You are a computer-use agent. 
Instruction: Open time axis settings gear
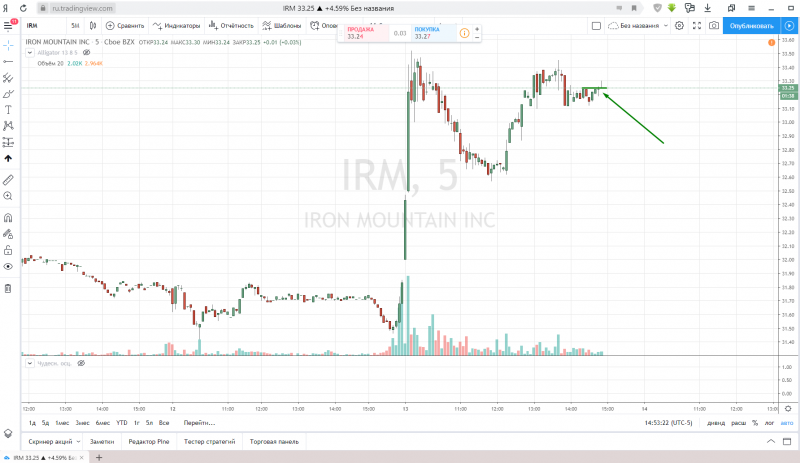(x=788, y=408)
